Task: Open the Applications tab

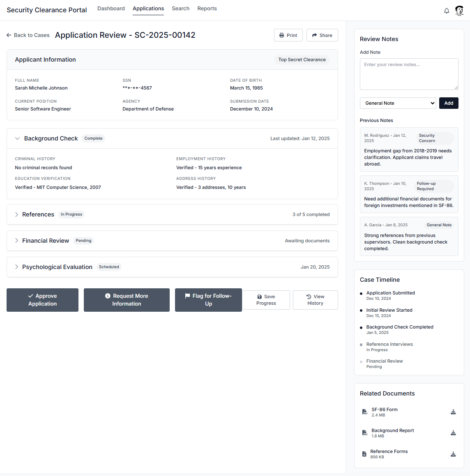Action: click(x=148, y=9)
